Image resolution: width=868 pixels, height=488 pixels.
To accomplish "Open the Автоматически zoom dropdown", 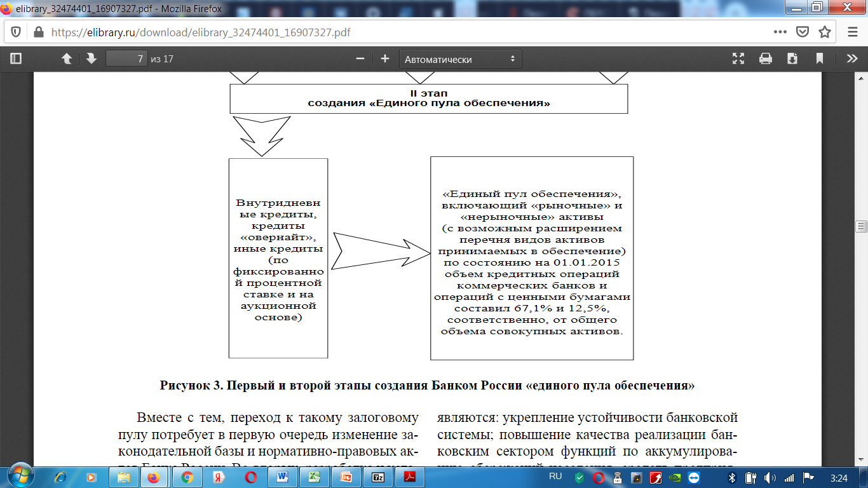I will (x=460, y=59).
